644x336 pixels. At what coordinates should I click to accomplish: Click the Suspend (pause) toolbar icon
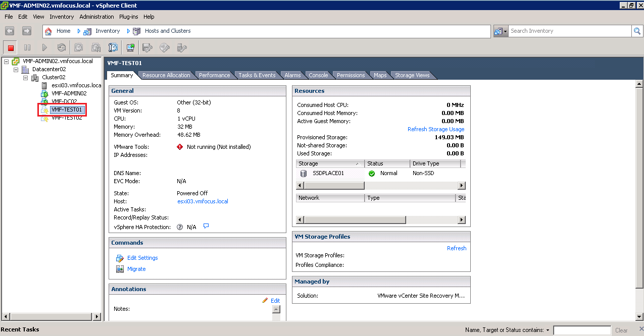27,48
